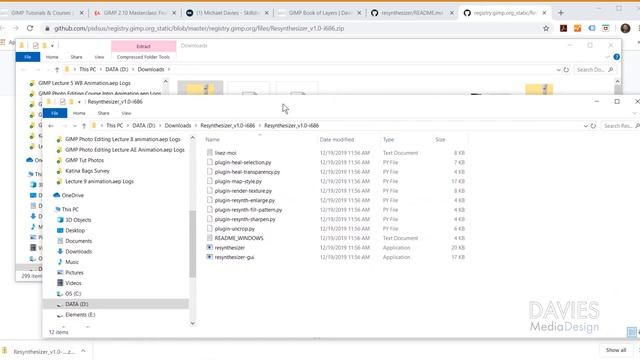Switch to GIMP 2.10 Masterclass tab

pos(135,13)
